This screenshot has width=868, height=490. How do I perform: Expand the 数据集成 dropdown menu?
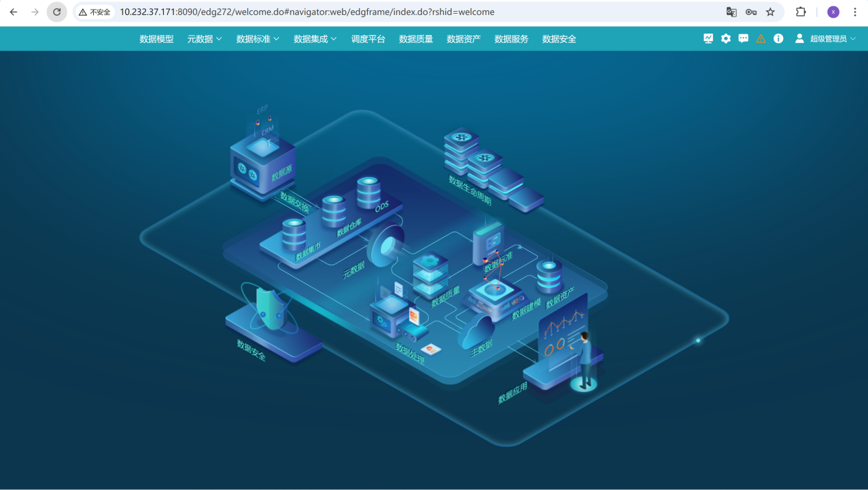[315, 39]
